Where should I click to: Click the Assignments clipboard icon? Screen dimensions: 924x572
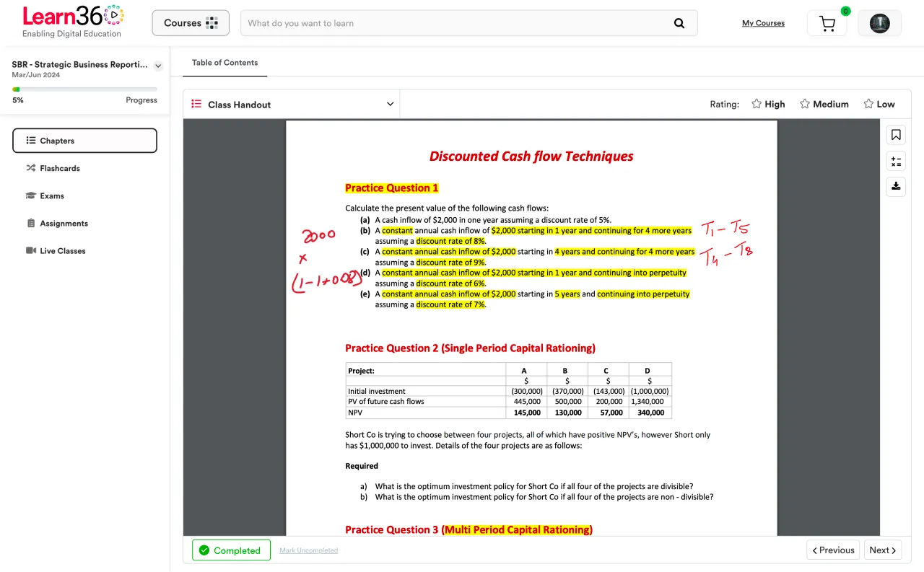point(31,224)
